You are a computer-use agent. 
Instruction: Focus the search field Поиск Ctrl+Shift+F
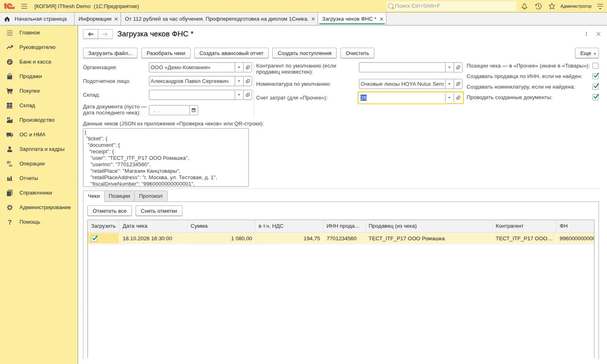coord(451,6)
